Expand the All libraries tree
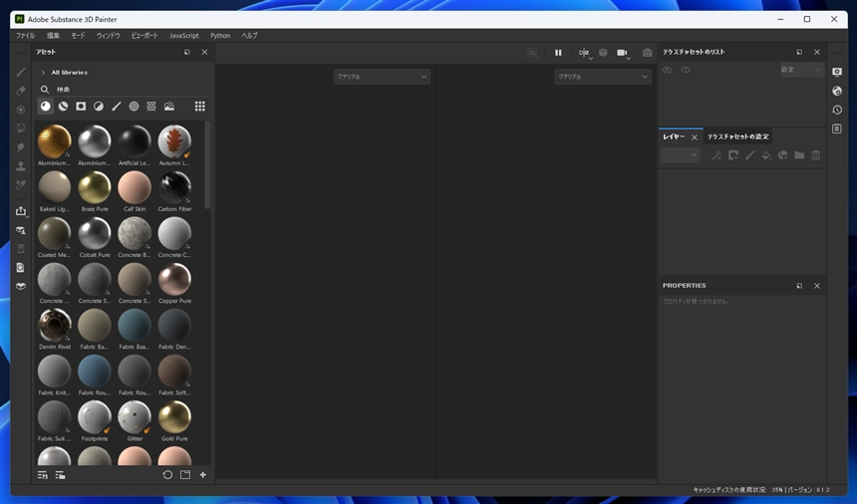Viewport: 857px width, 504px height. coord(43,73)
